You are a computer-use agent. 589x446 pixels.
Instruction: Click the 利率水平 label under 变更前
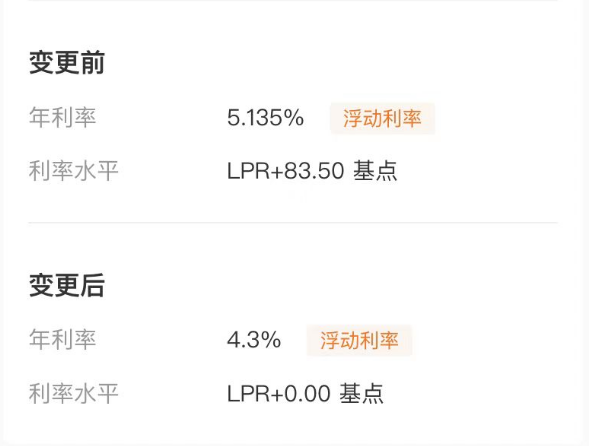[74, 171]
